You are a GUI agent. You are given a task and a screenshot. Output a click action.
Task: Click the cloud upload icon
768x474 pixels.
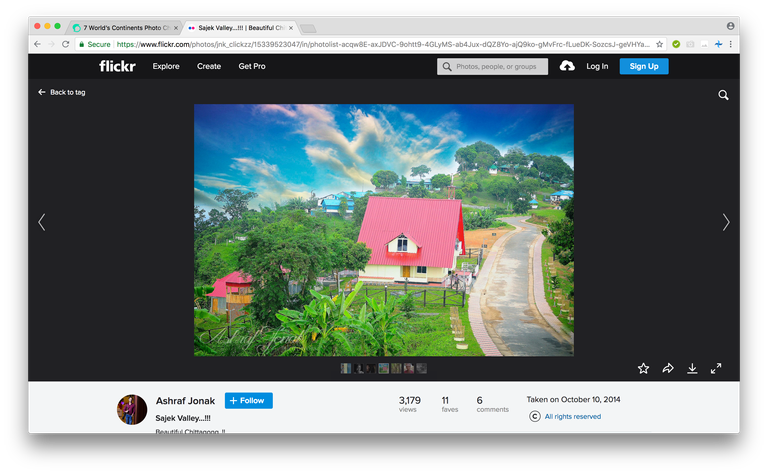567,66
